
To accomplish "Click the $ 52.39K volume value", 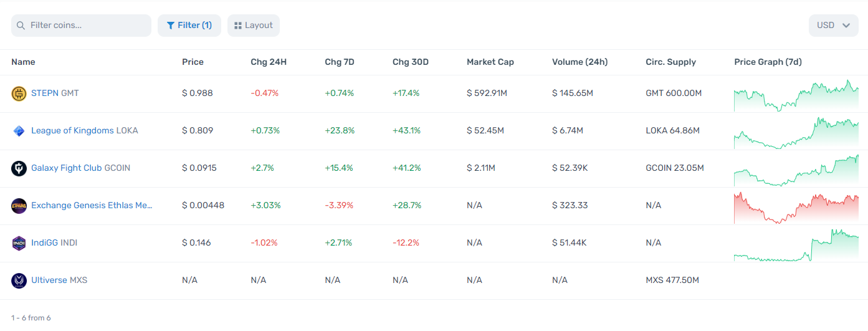I will click(570, 168).
